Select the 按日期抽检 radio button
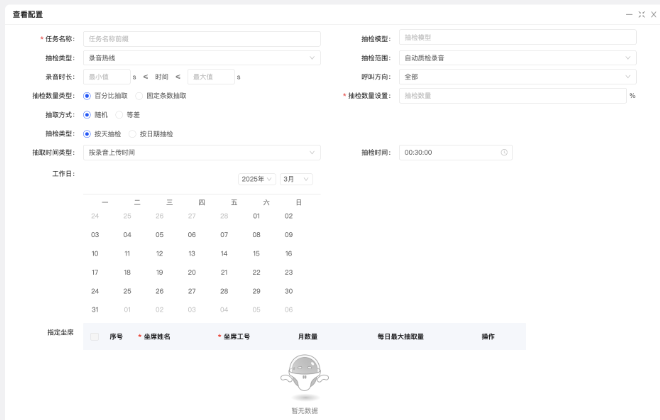This screenshot has height=420, width=660. (x=130, y=133)
